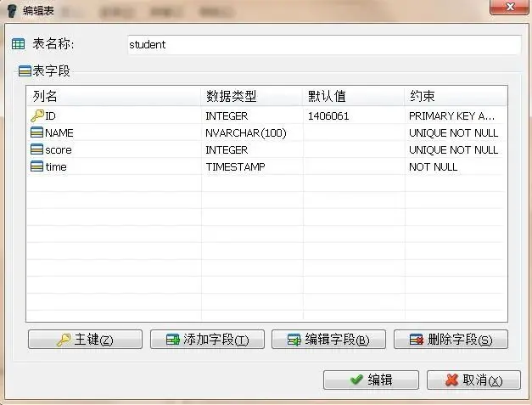Viewport: 532px width, 405px height.
Task: Click the 表字段 section icon
Action: [x=25, y=71]
